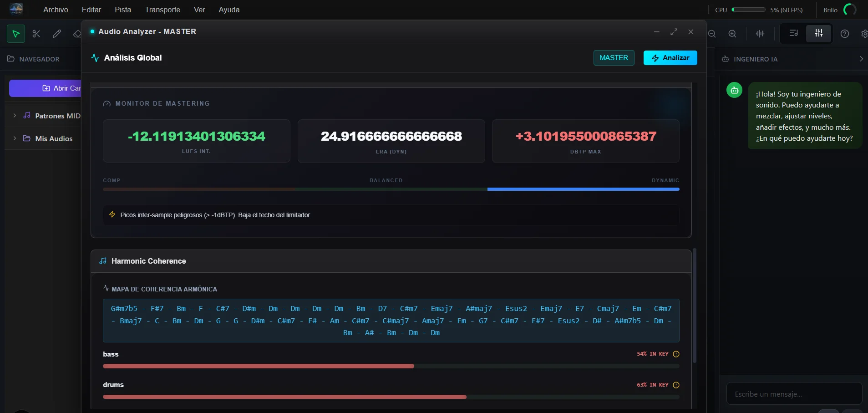
Task: Click the Analizar button
Action: pos(670,58)
